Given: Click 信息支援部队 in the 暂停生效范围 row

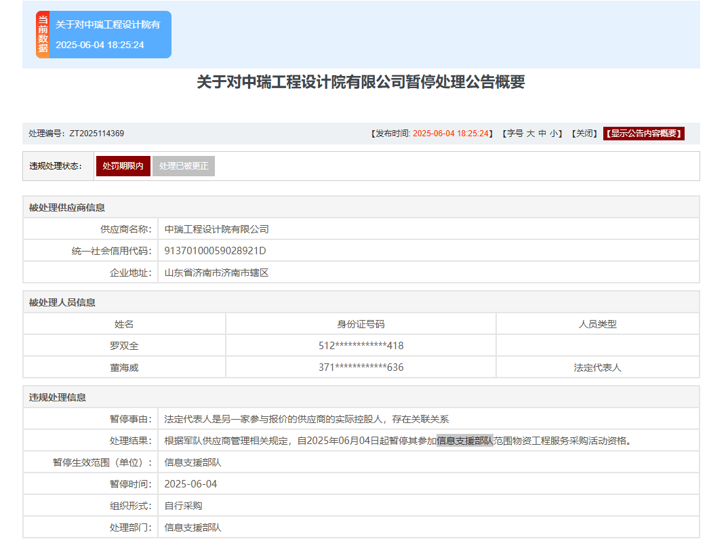Looking at the screenshot, I should tap(193, 462).
